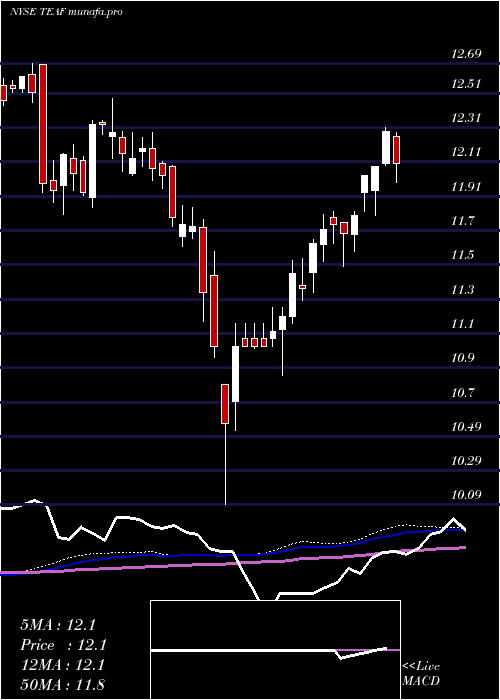Viewport: 500px width, 700px height.
Task: Click the 10.9 price axis label
Action: point(463,358)
